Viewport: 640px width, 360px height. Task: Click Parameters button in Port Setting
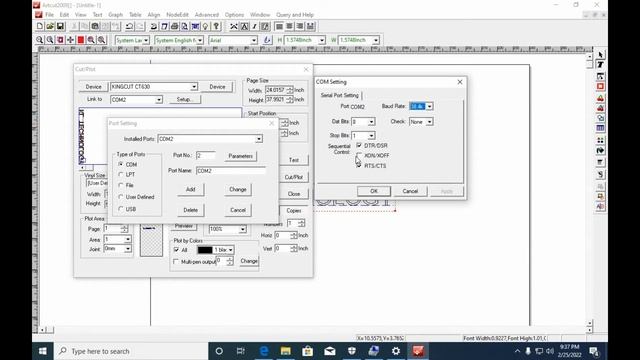(x=240, y=156)
